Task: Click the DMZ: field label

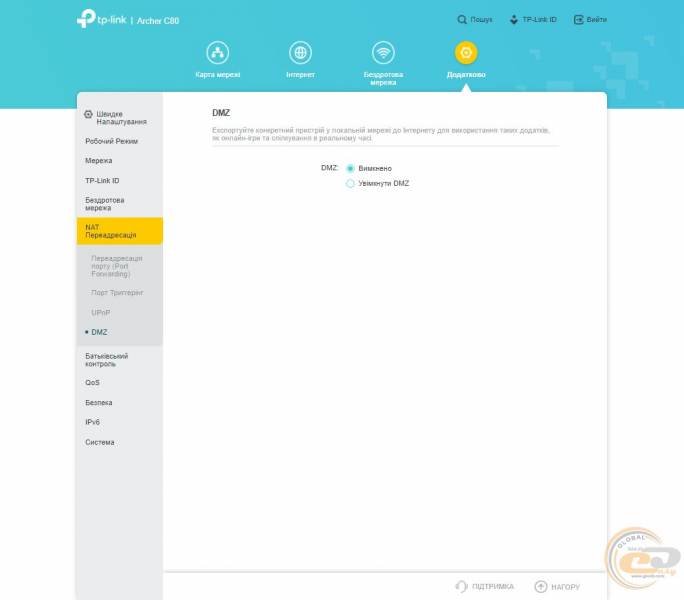Action: coord(329,168)
